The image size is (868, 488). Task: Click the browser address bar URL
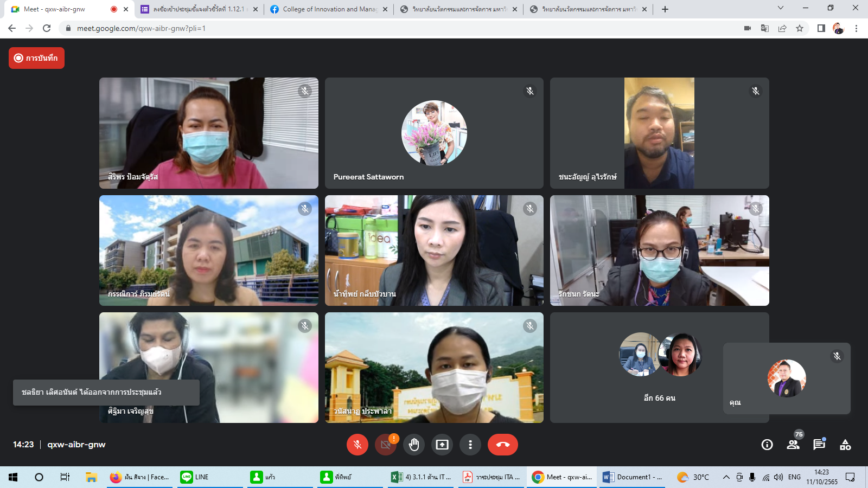click(141, 28)
